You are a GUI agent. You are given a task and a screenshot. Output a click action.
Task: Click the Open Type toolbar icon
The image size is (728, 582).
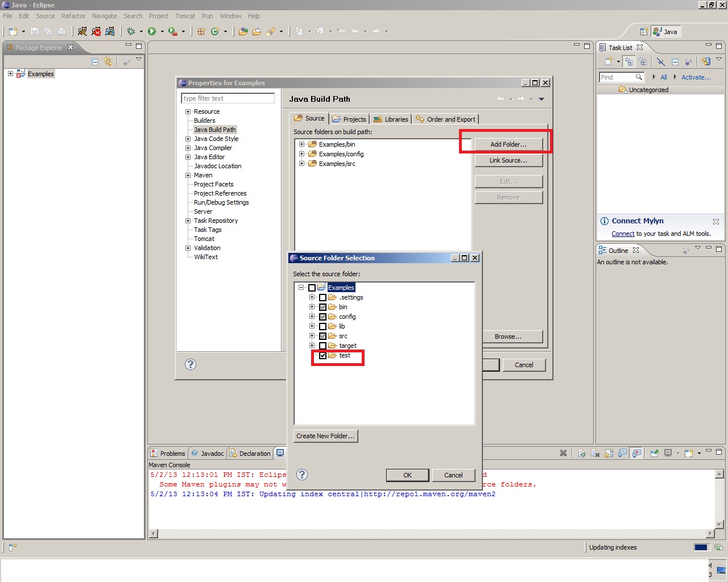[243, 31]
